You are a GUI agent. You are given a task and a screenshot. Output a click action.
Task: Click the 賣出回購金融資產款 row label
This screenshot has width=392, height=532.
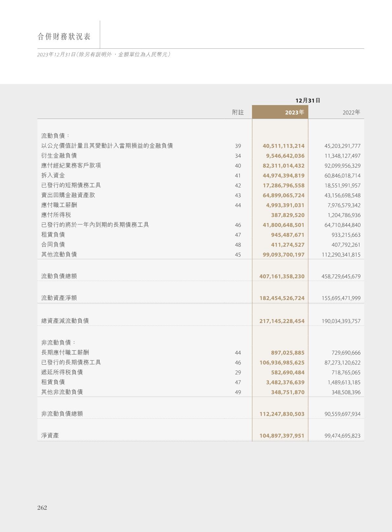(68, 195)
